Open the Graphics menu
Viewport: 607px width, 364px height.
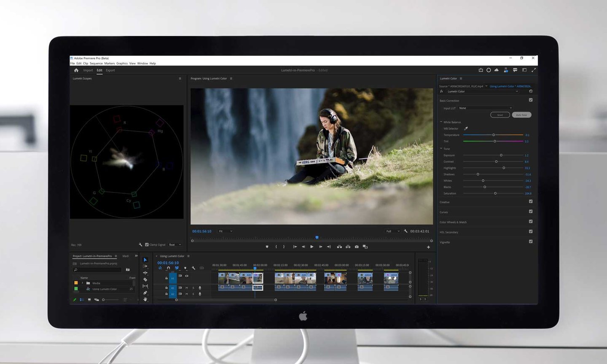coord(122,63)
